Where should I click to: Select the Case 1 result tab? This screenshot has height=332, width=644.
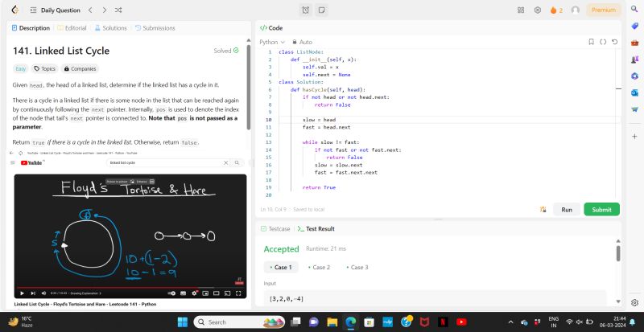coord(281,267)
